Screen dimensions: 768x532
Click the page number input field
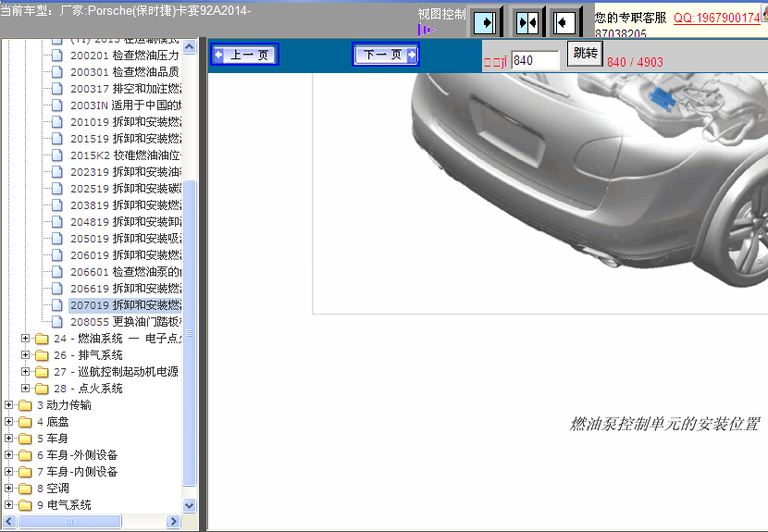[535, 61]
